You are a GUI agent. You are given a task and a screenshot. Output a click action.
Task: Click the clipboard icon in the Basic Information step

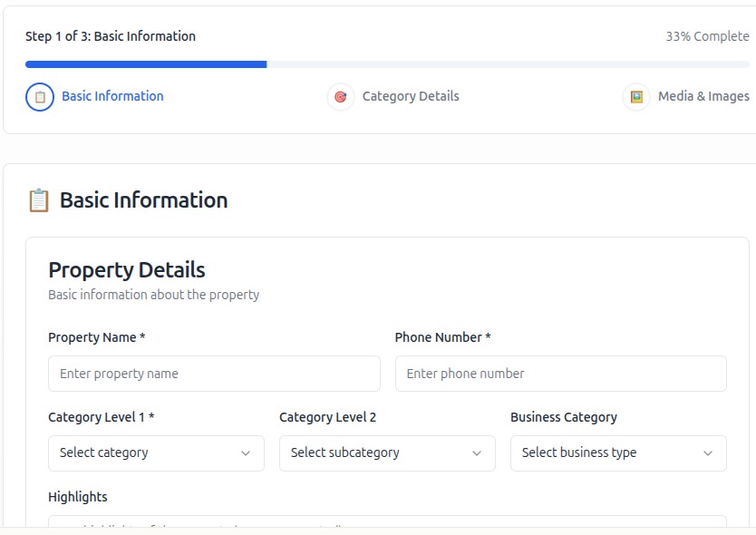click(40, 97)
